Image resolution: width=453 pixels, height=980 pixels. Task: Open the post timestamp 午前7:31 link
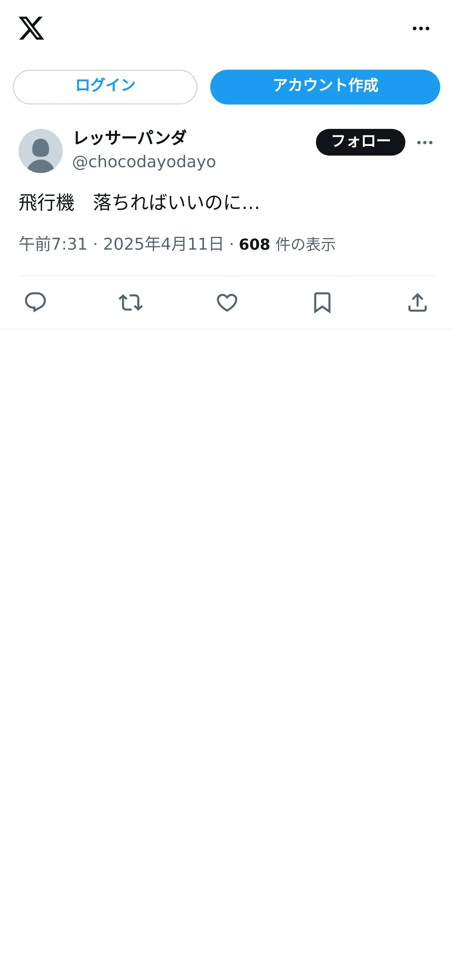pos(53,244)
